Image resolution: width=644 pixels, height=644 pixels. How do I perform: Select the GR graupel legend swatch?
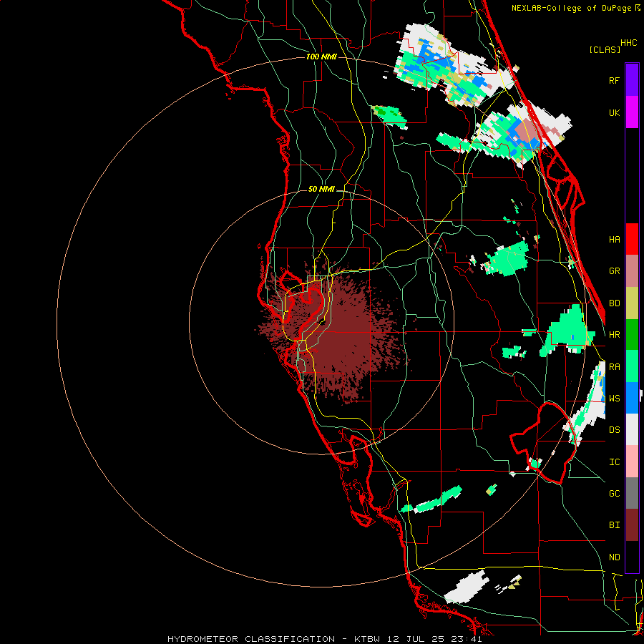coord(632,271)
